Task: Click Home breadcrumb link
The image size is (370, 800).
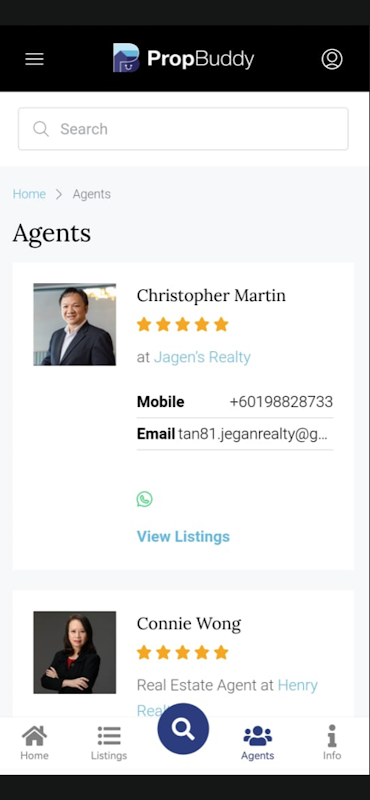Action: pyautogui.click(x=29, y=194)
